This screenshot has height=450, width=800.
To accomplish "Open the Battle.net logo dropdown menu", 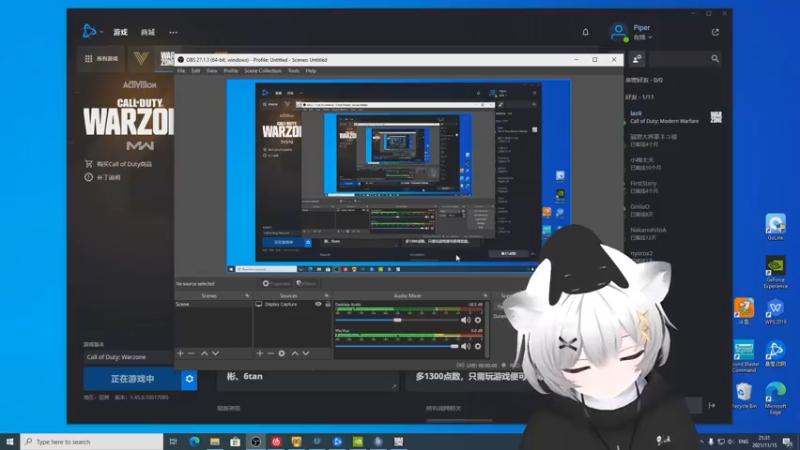I will point(92,32).
